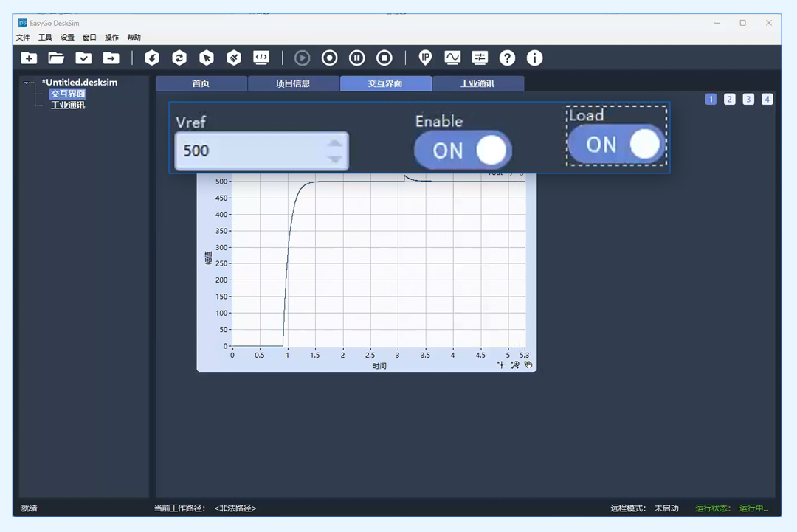Image resolution: width=797 pixels, height=532 pixels.
Task: Click the record circle button
Action: pyautogui.click(x=329, y=58)
